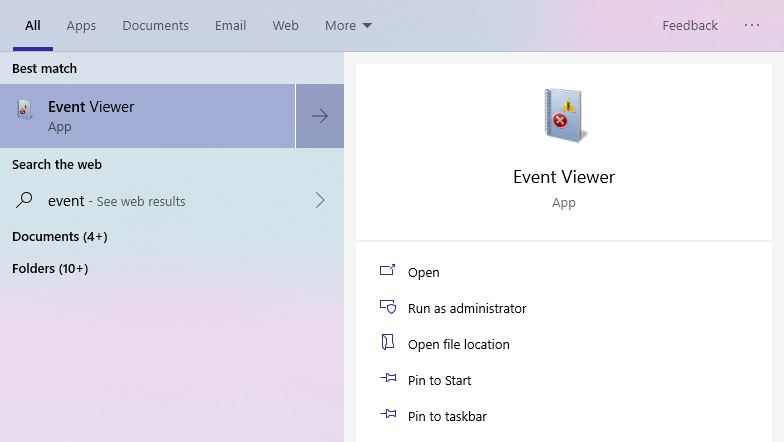Screen dimensions: 784x442
Task: Show Documents (4+) results
Action: click(60, 237)
